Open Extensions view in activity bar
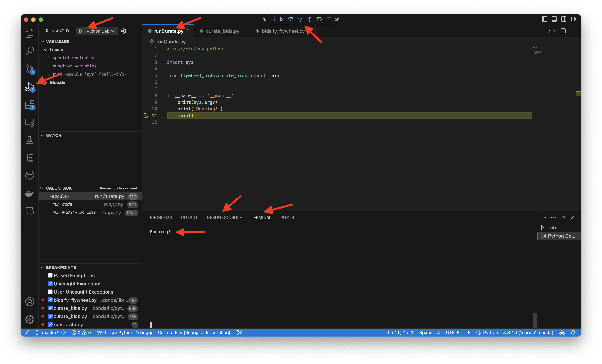602x364 pixels. [30, 105]
